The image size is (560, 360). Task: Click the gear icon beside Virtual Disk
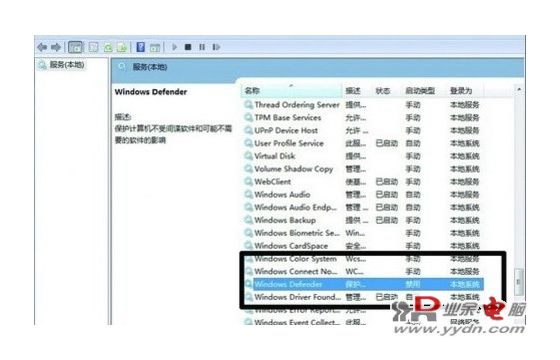[x=248, y=156]
